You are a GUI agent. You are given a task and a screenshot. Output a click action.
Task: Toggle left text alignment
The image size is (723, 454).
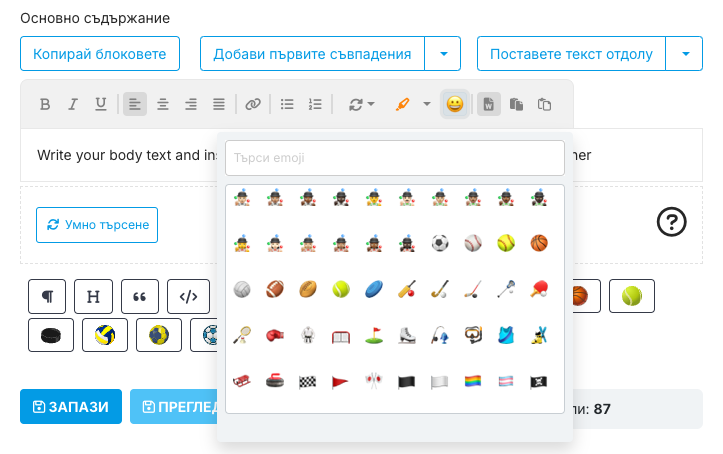[x=135, y=104]
